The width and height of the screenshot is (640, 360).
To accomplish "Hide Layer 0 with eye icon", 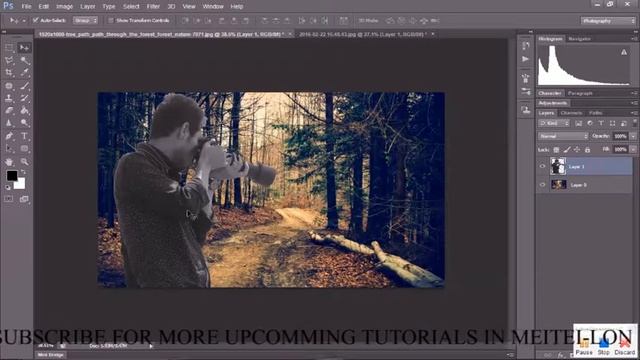I will pos(542,184).
